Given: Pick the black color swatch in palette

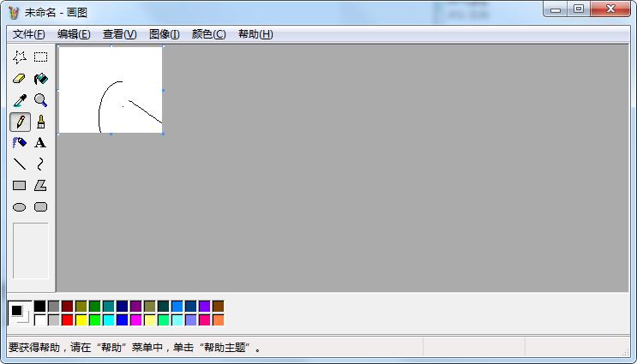Looking at the screenshot, I should [39, 306].
